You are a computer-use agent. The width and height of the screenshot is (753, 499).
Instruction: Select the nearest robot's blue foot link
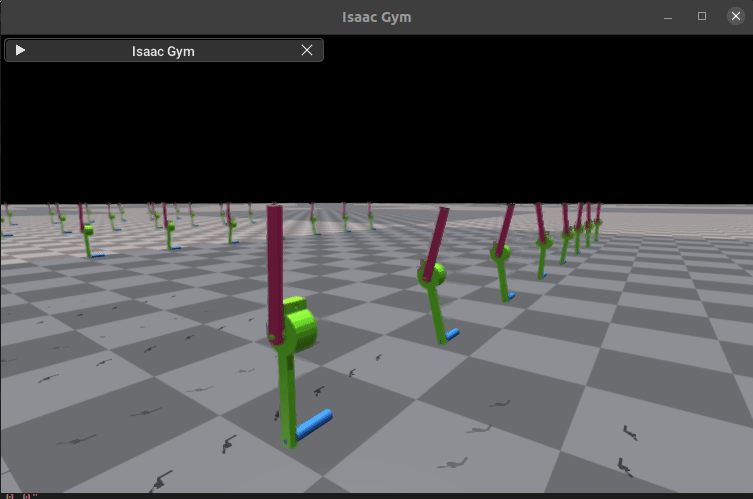point(314,424)
